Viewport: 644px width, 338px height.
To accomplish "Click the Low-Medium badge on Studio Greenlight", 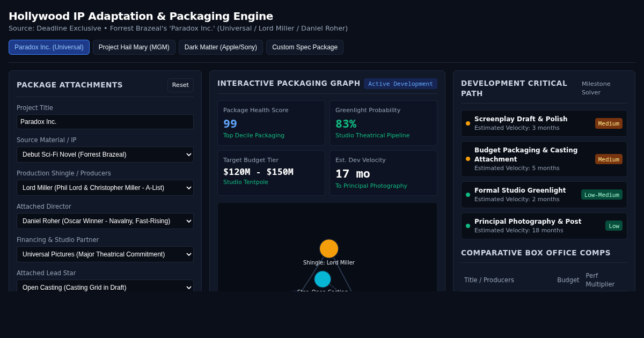I will (602, 195).
